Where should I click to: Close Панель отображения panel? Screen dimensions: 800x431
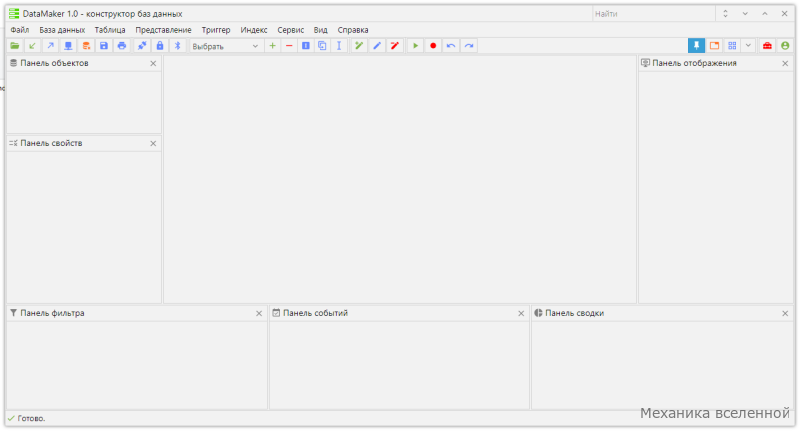click(x=785, y=63)
